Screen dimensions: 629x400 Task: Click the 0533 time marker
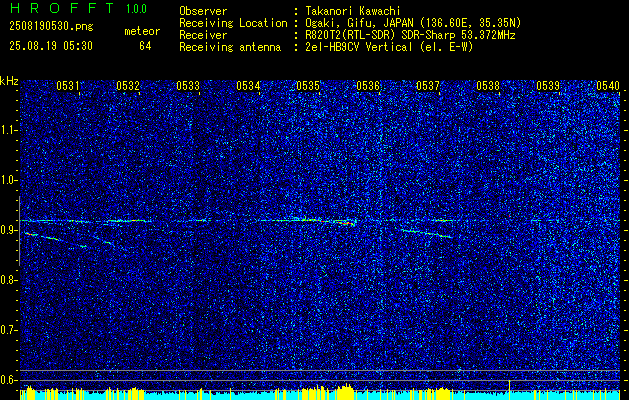[x=188, y=86]
